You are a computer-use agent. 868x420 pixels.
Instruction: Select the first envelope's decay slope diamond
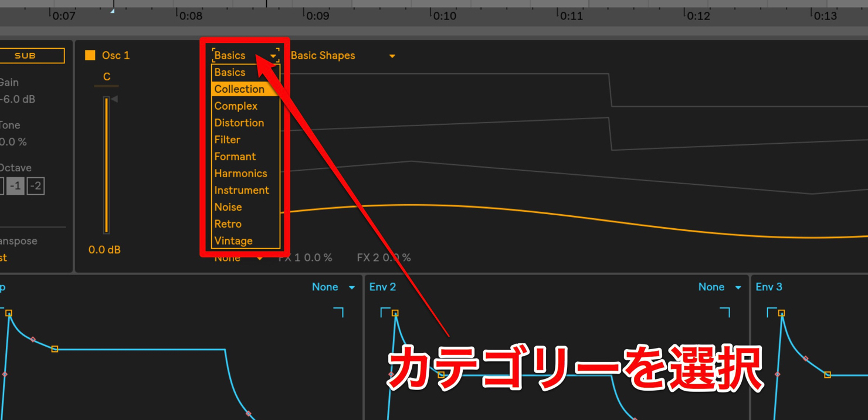point(33,340)
